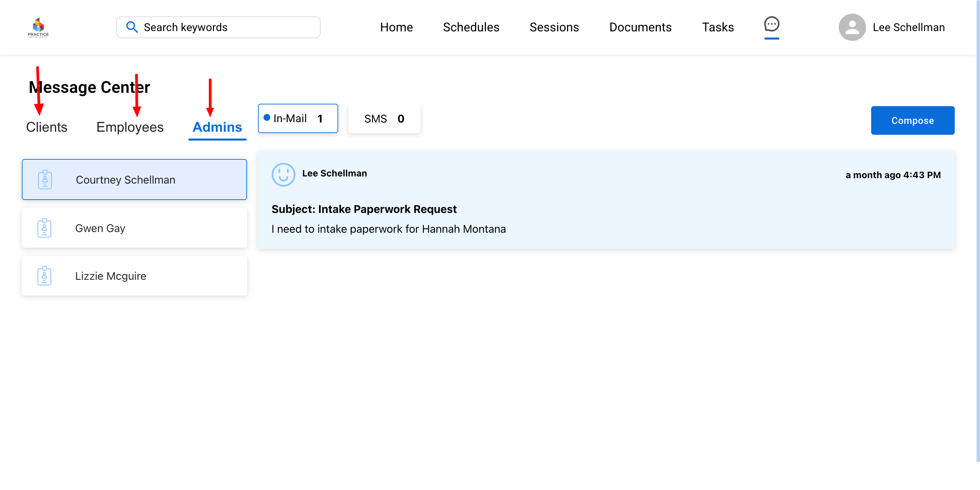Switch to the Employees tab

click(x=130, y=127)
